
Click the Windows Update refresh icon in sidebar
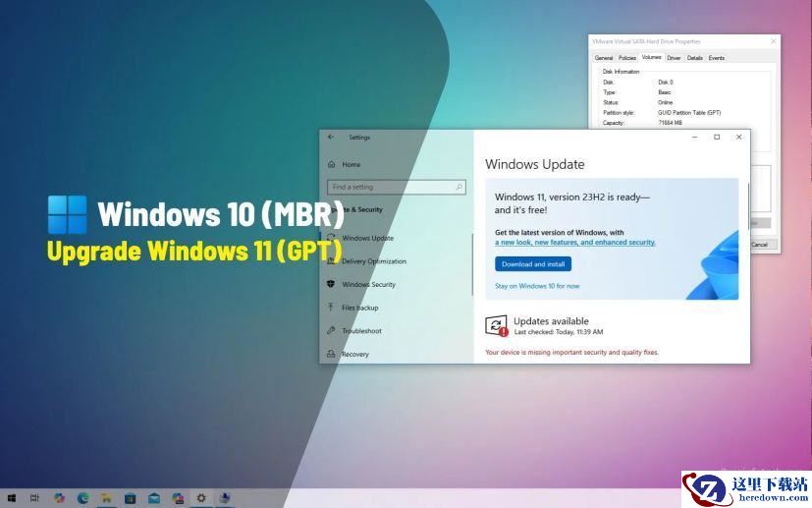(331, 238)
